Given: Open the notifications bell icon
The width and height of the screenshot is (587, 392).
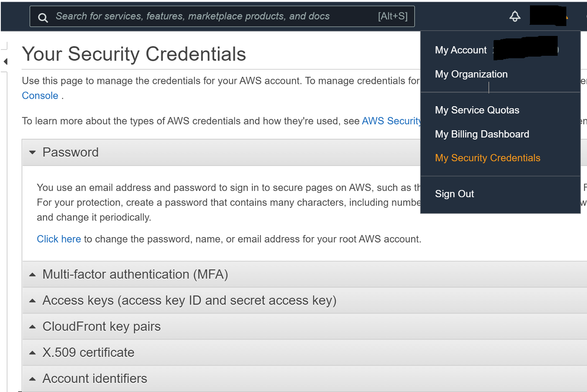Looking at the screenshot, I should coord(515,16).
